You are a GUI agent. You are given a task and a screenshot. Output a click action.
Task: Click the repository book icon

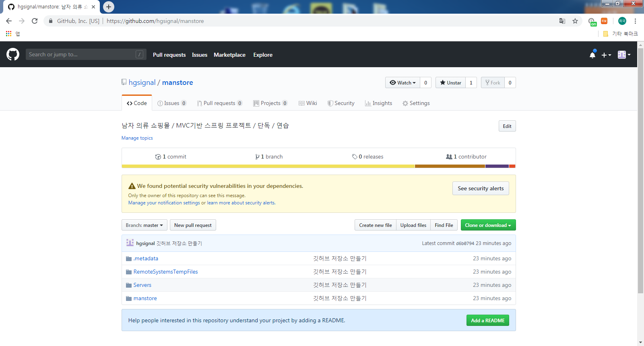click(x=124, y=82)
